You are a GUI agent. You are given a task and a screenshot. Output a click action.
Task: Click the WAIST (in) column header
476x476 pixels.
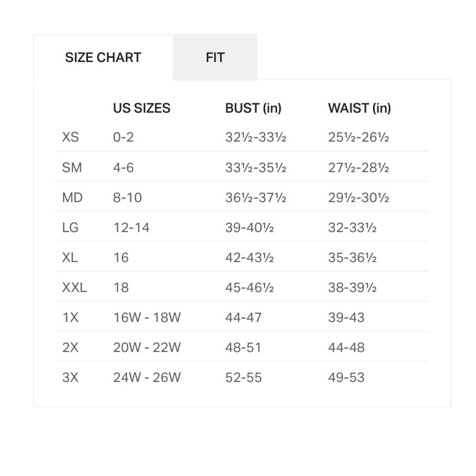[x=359, y=108]
